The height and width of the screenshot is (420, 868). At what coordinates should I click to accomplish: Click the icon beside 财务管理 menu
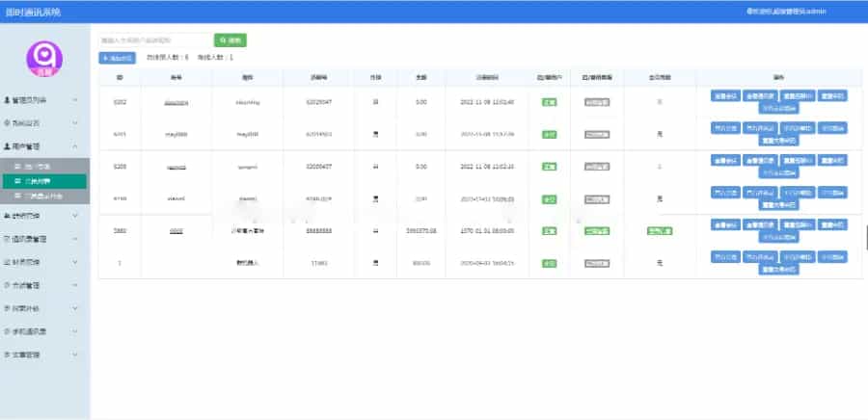(x=8, y=261)
